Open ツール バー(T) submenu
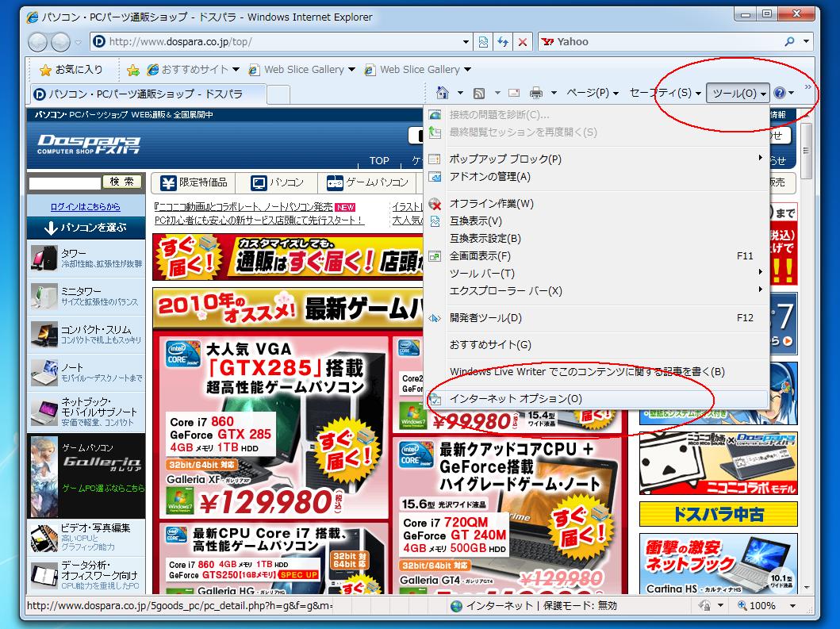 (x=596, y=274)
